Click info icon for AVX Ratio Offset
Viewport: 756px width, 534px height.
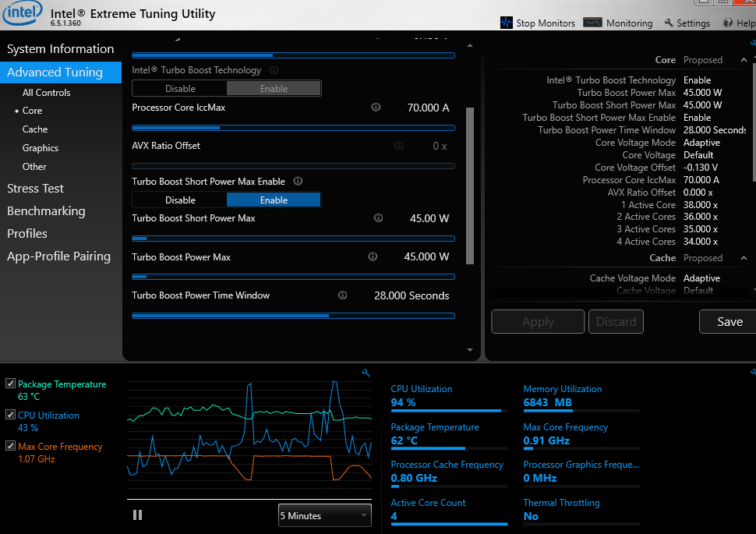point(399,146)
